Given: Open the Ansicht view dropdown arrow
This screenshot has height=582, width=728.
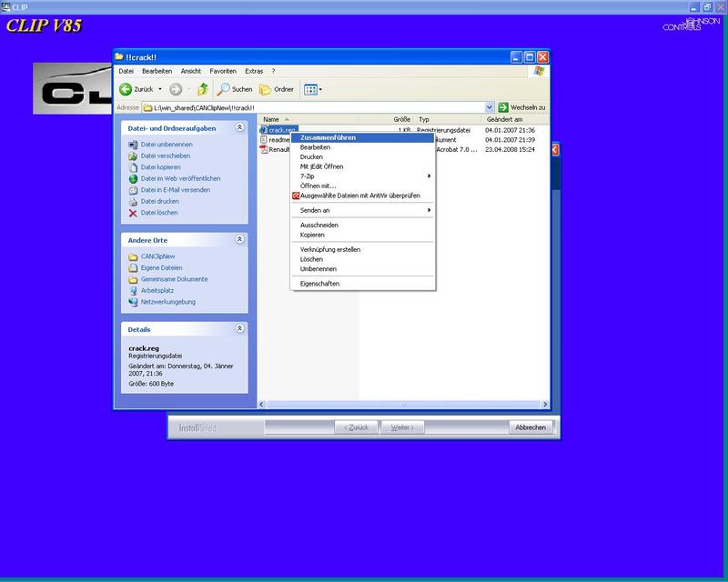Looking at the screenshot, I should 320,89.
